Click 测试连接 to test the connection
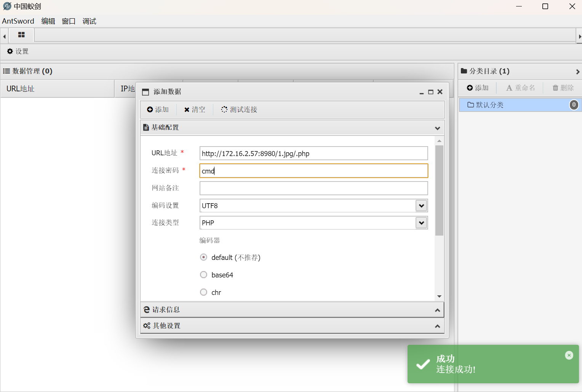 239,110
